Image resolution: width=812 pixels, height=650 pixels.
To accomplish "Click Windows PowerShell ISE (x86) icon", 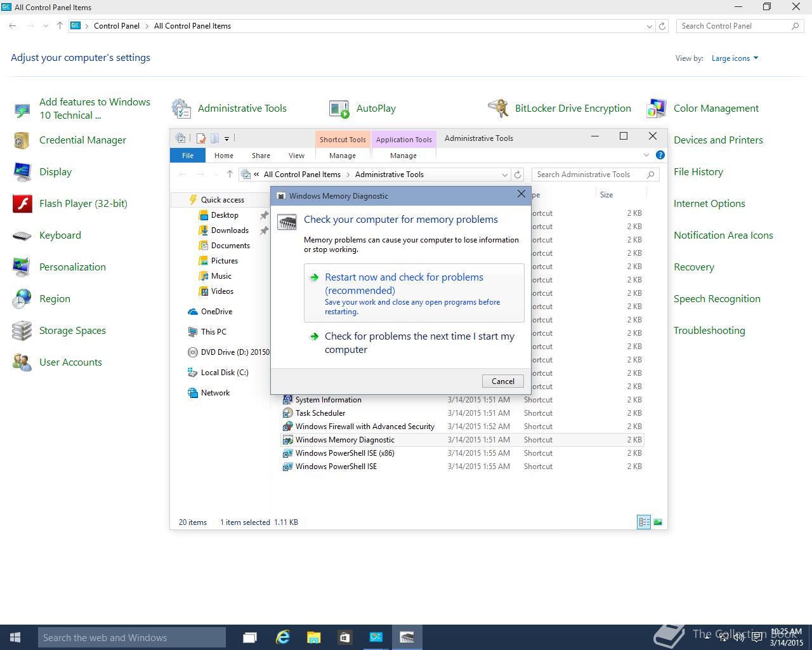I will 287,453.
